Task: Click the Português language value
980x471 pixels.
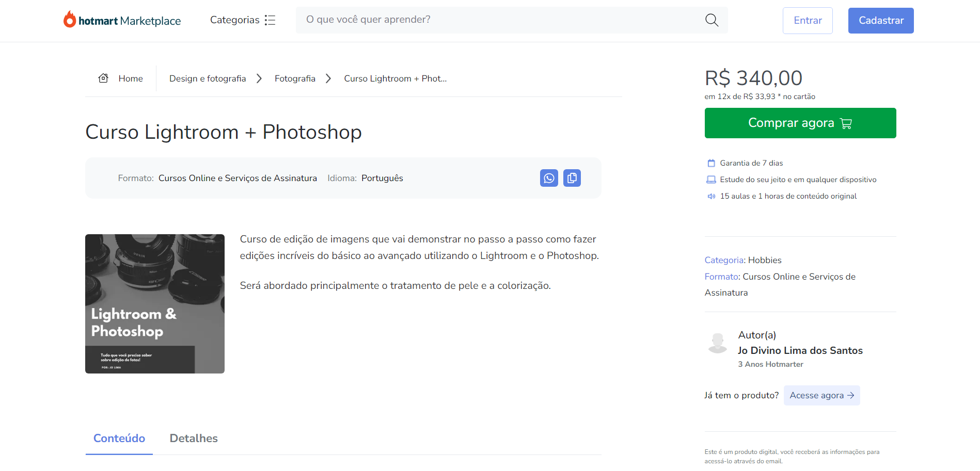Action: coord(382,178)
